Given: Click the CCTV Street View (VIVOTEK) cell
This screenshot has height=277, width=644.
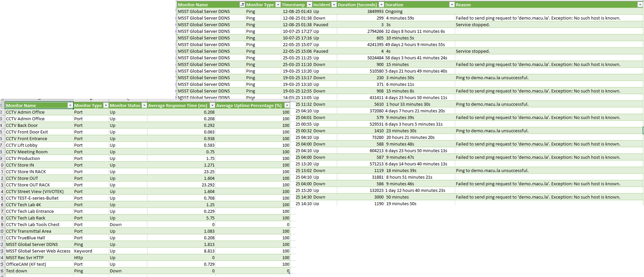Looking at the screenshot, I should [35, 192].
